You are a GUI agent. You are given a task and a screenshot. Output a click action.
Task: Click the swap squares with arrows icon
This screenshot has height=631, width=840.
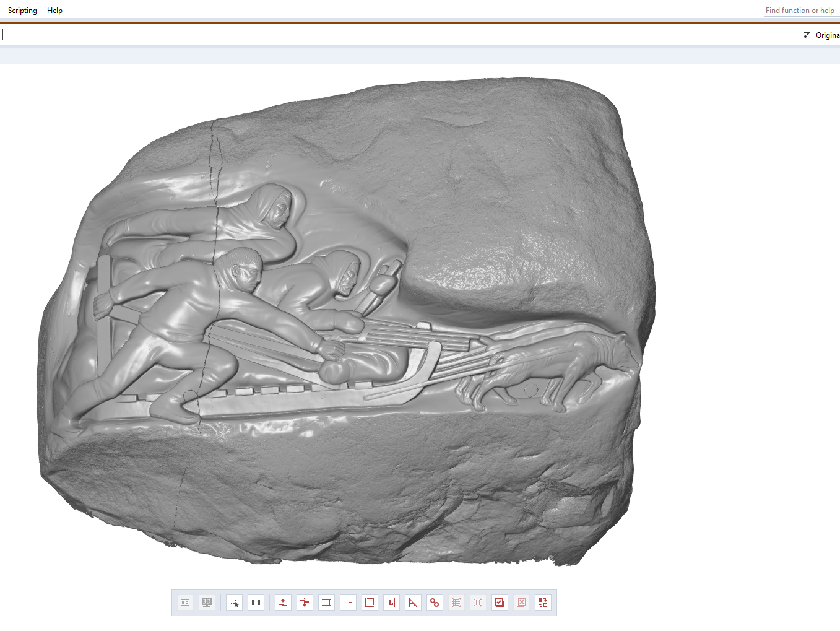pyautogui.click(x=543, y=603)
